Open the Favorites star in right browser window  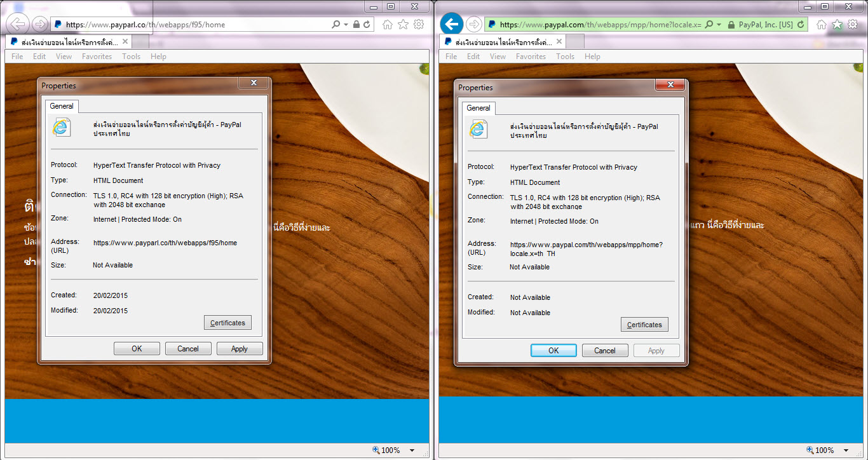click(837, 25)
